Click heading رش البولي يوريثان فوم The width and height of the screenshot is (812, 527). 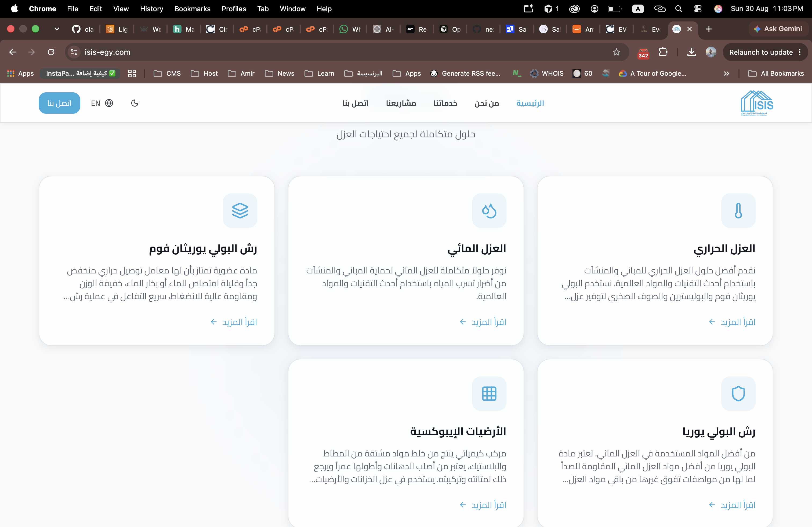tap(203, 248)
